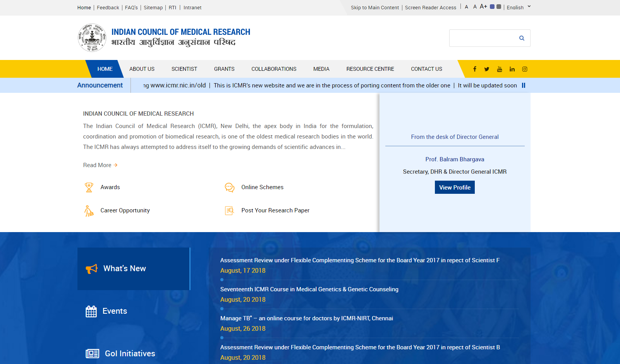
Task: Open the ABOUT US menu
Action: tap(142, 69)
